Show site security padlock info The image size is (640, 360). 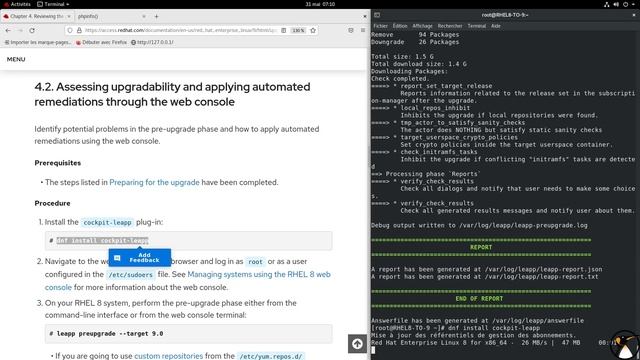79,31
